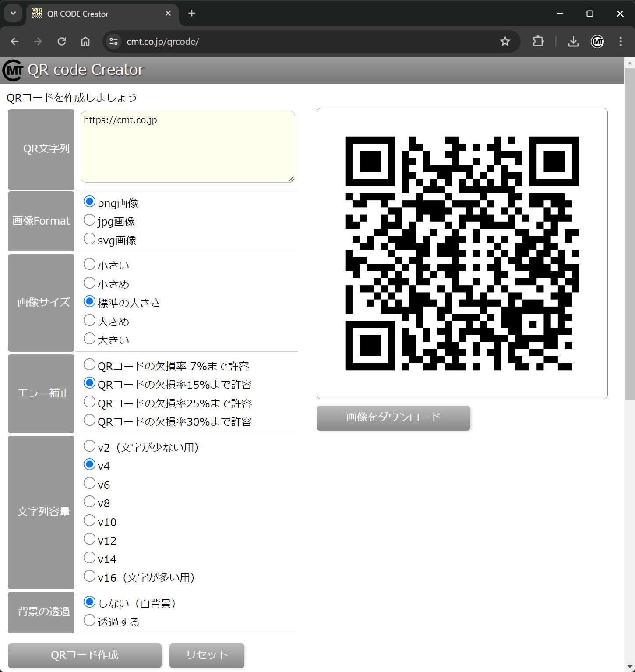Select 30% error correction option
Screen dimensions: 635x672
click(89, 420)
